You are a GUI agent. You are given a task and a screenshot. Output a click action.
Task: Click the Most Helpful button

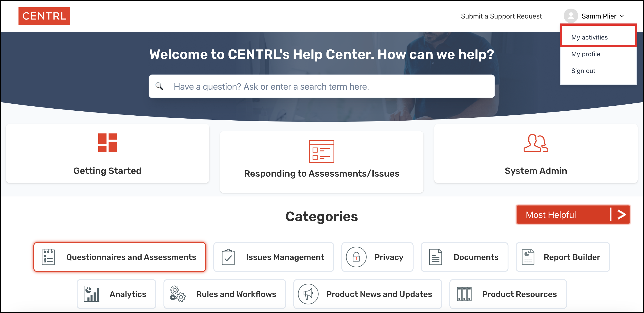573,215
